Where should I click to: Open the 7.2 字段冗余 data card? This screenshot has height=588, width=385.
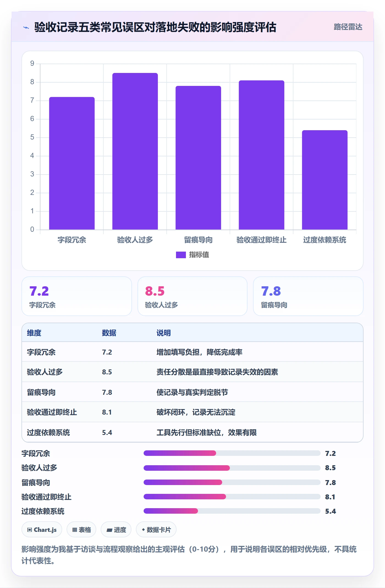click(x=77, y=296)
